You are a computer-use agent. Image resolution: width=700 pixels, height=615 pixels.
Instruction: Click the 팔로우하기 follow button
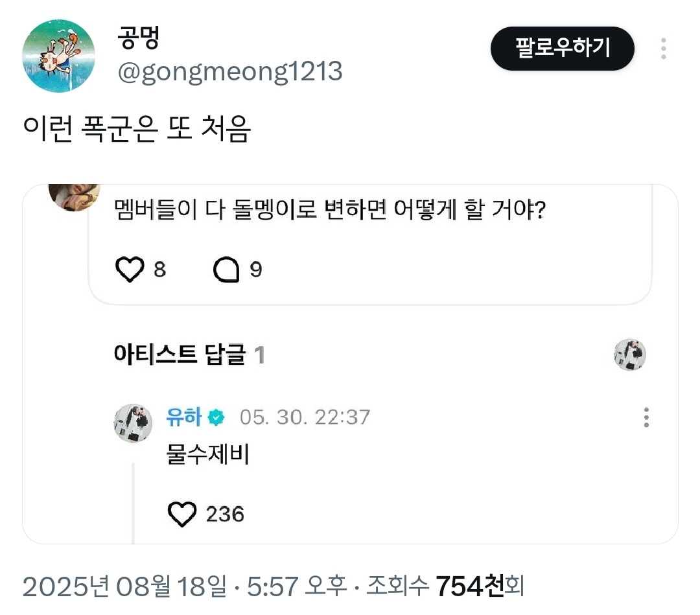coord(562,49)
